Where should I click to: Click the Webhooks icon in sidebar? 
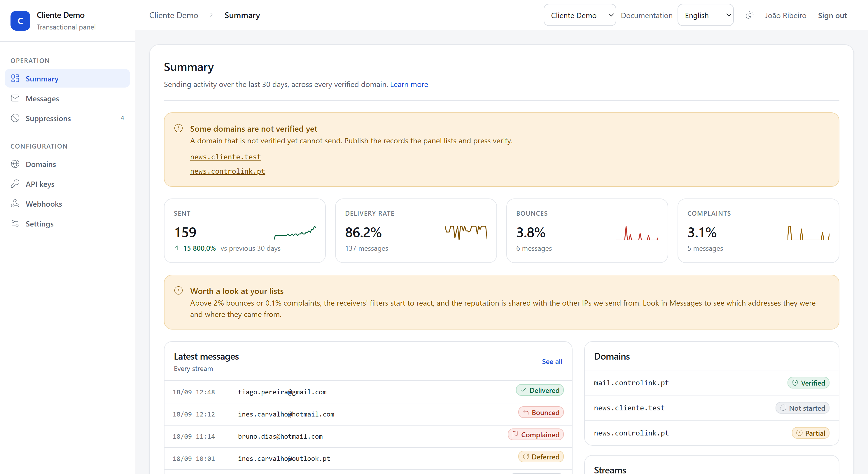point(15,204)
